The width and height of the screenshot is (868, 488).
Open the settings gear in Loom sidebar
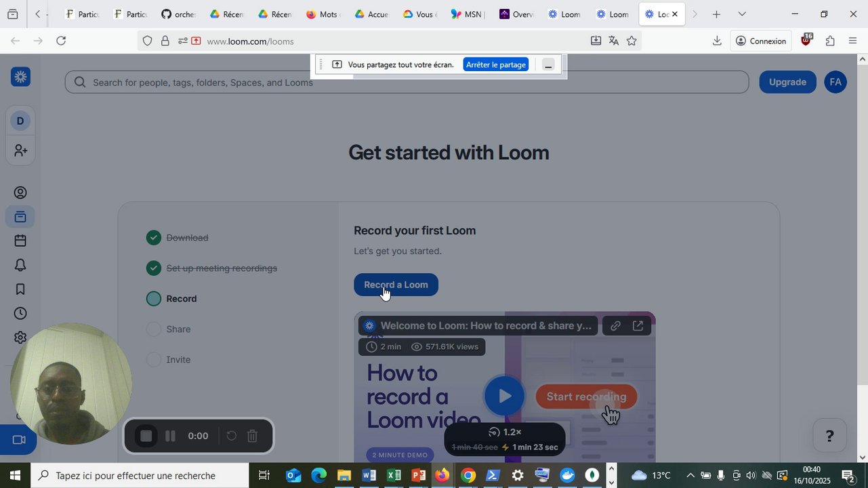(x=20, y=338)
